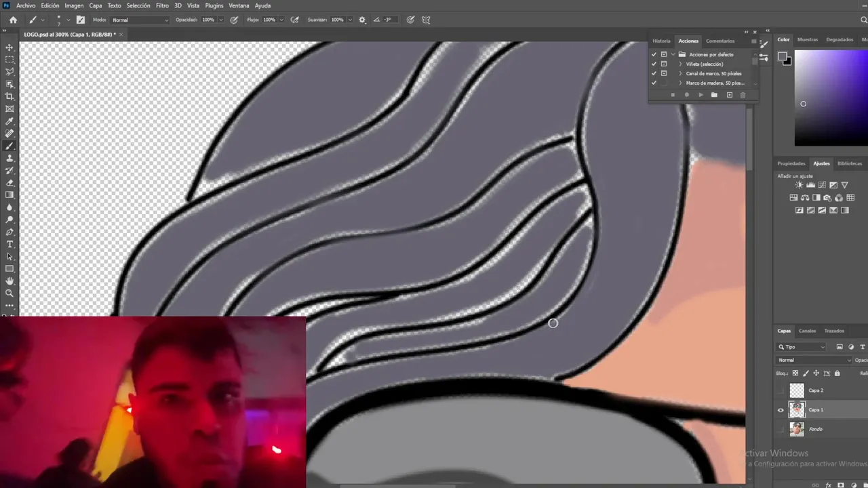Open the brush settings panel icon
The height and width of the screenshot is (488, 868).
pyautogui.click(x=81, y=20)
